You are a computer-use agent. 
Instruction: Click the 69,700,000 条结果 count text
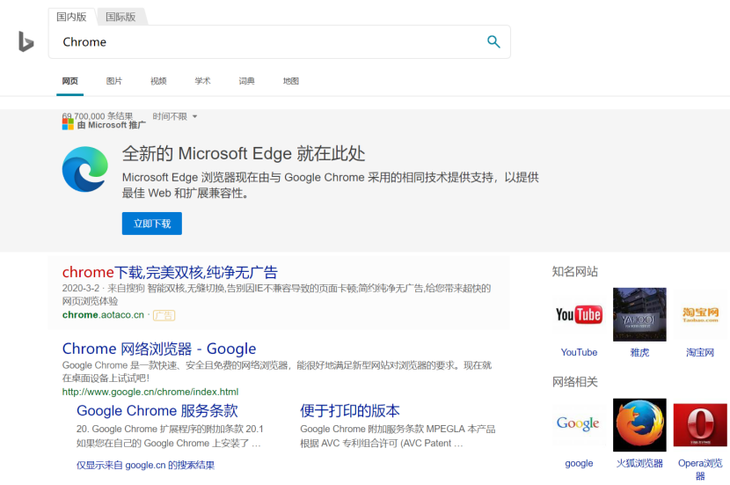[x=98, y=115]
